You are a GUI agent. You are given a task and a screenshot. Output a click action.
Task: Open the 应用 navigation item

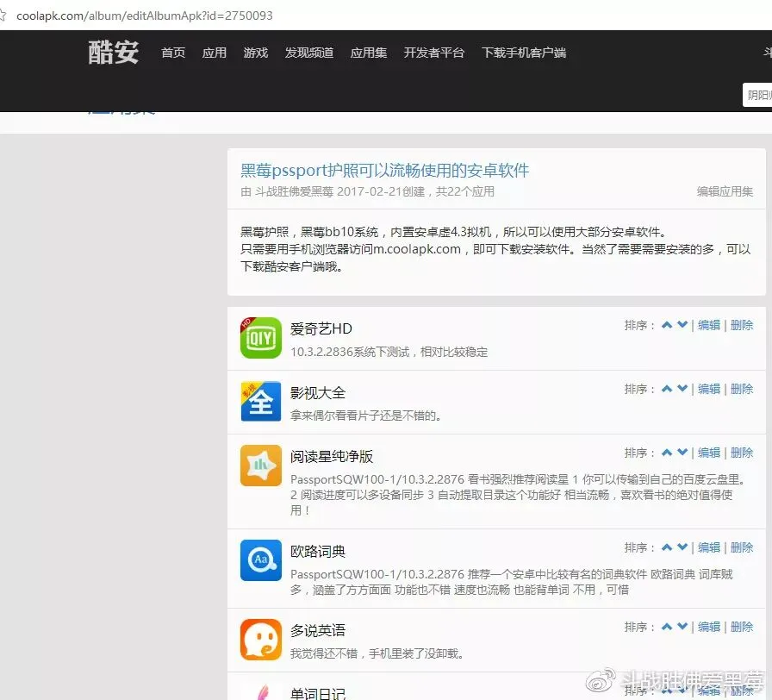(x=215, y=53)
